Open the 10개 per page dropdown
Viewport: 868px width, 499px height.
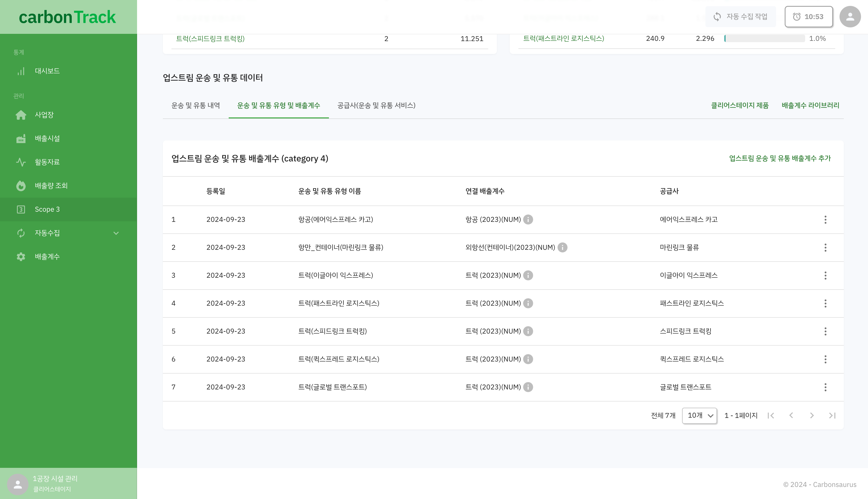coord(699,415)
